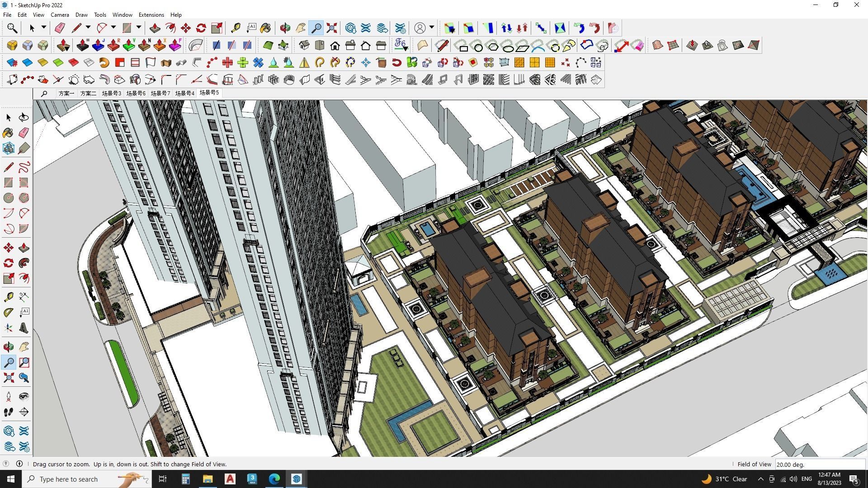Choose the Polygon tool
The width and height of the screenshot is (868, 488).
point(24,198)
